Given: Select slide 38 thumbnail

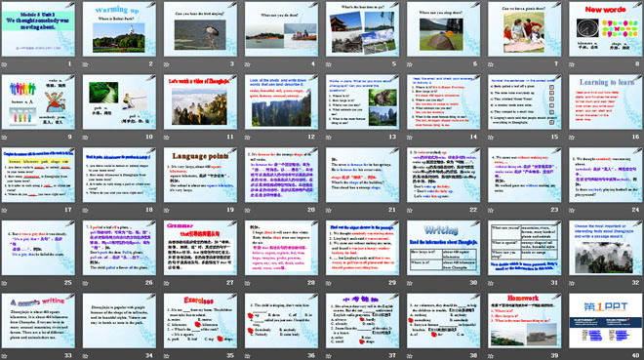Looking at the screenshot, I should (444, 321).
